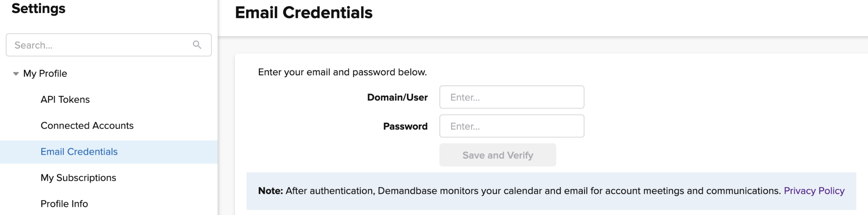Open the Privacy Policy link
This screenshot has height=215, width=868.
[x=814, y=191]
